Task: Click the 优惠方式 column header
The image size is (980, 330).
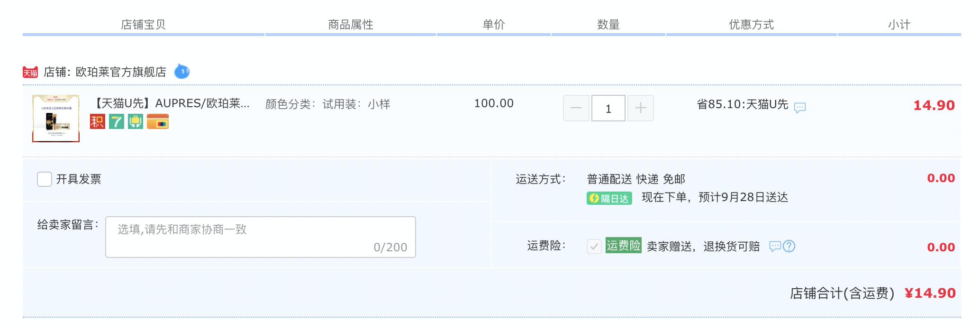Action: coord(752,25)
